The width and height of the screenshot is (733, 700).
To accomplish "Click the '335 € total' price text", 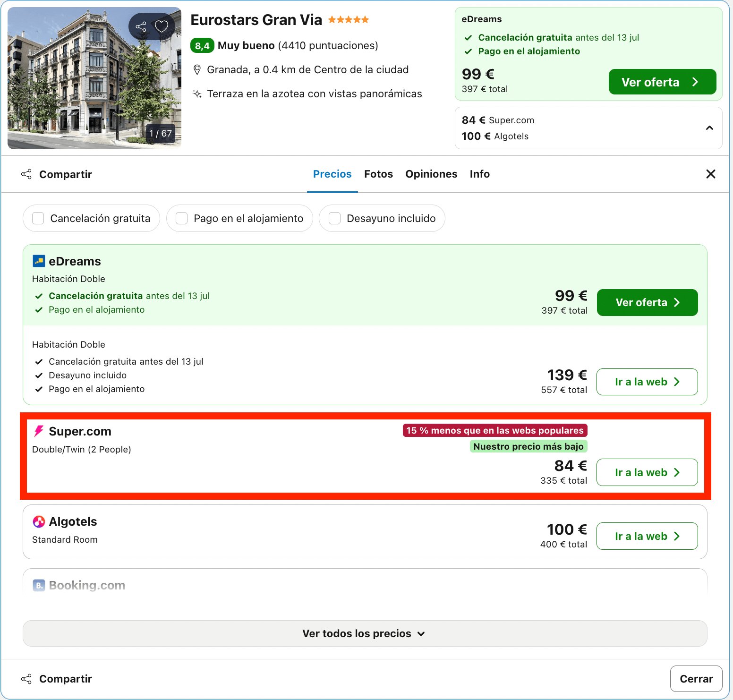I will (564, 480).
